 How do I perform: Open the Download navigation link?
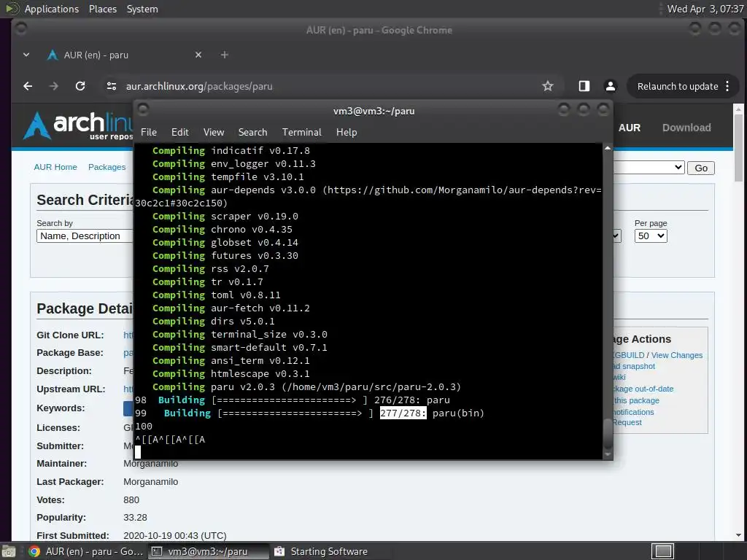(x=686, y=128)
